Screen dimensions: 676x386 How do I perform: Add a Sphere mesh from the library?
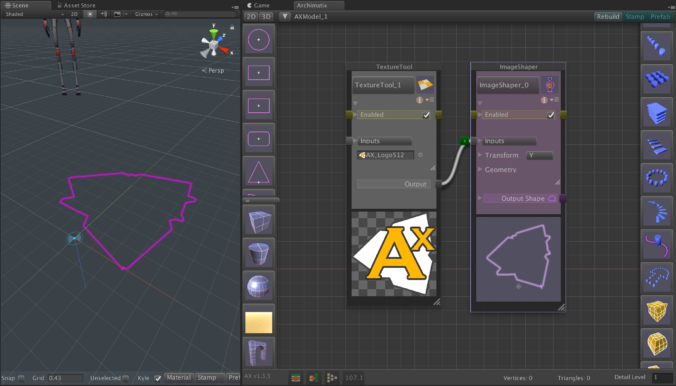[259, 286]
